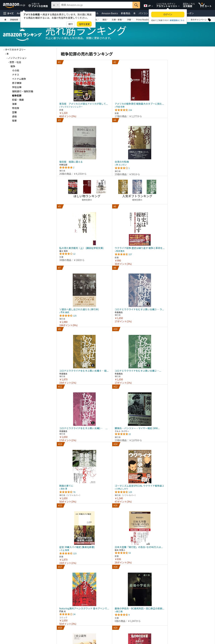Click the orange search magnifier button

(x=136, y=5)
